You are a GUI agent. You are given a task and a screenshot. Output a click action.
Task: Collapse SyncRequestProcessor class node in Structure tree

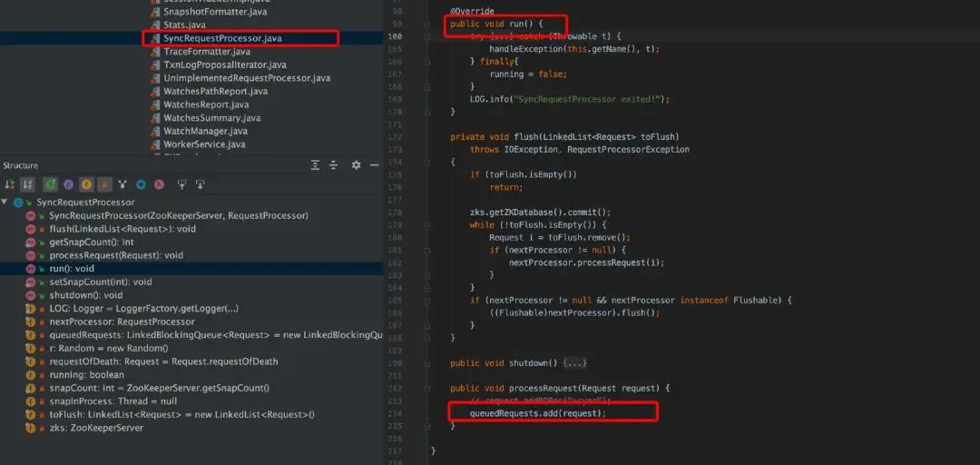(5, 203)
